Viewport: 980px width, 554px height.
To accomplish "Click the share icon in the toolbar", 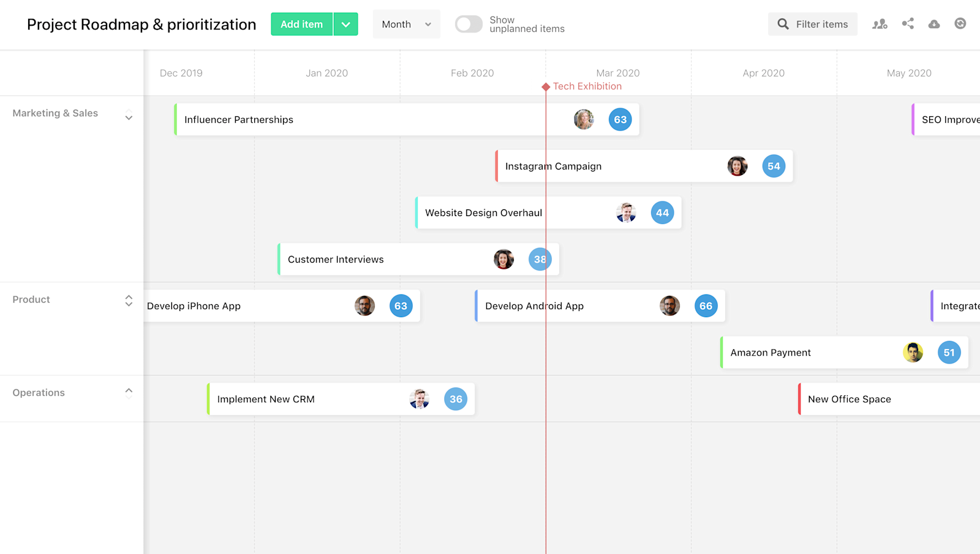I will click(907, 24).
